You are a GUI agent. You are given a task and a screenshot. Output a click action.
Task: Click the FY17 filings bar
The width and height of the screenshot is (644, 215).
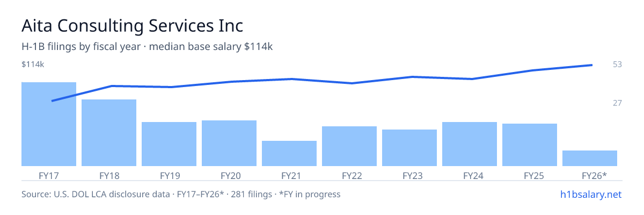pos(49,124)
